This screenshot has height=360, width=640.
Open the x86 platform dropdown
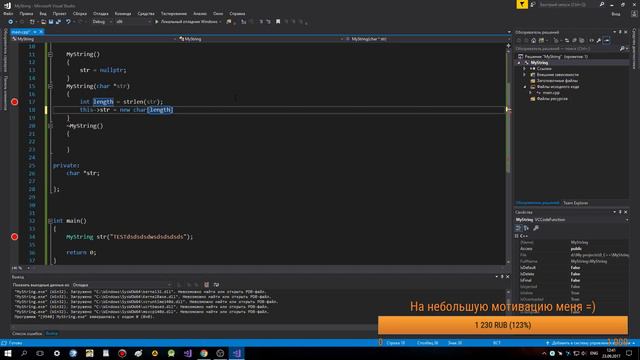(x=133, y=22)
